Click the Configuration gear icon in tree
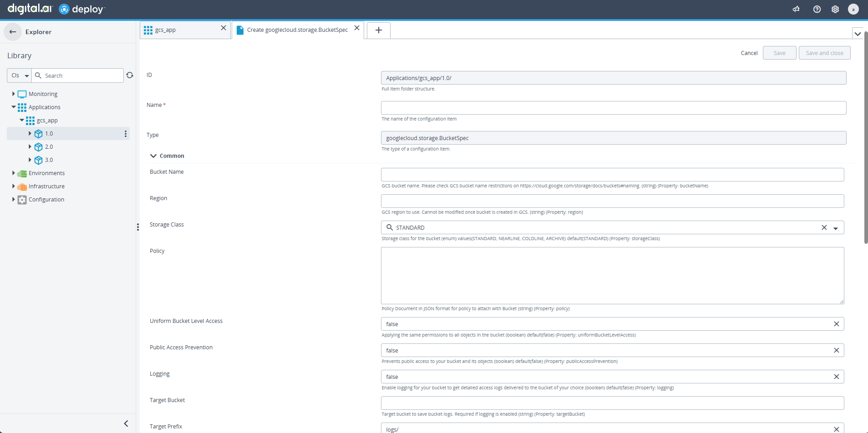The height and width of the screenshot is (433, 868). pos(22,200)
